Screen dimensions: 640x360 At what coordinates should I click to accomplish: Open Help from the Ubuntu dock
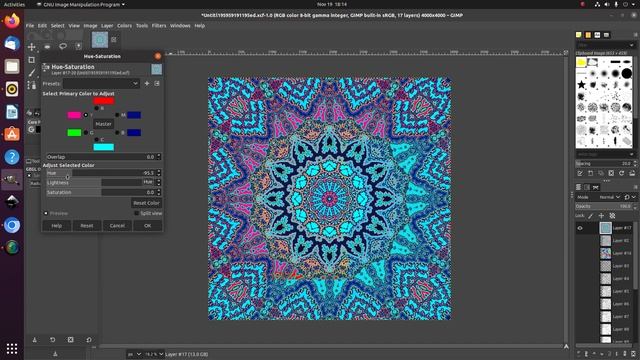click(x=12, y=157)
